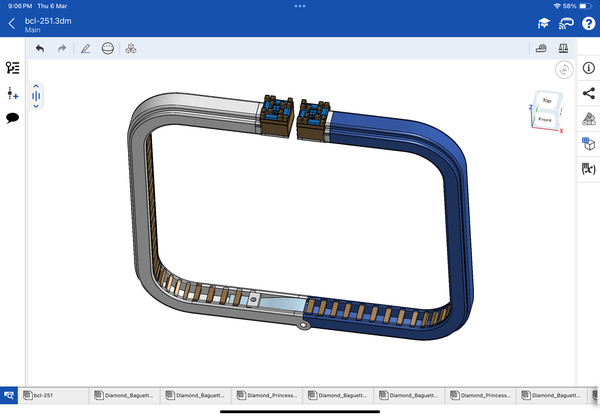600x417 pixels.
Task: Expand the rollback bar handle
Action: pos(36,97)
